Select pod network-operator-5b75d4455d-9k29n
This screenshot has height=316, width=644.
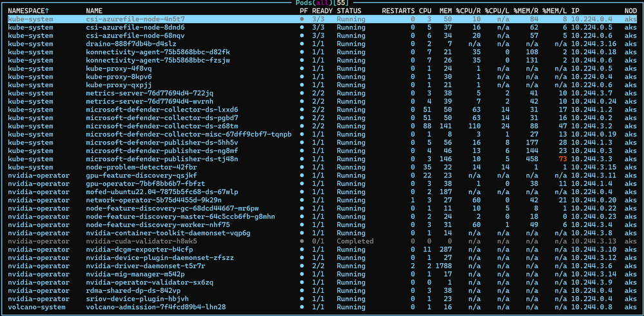point(322,200)
